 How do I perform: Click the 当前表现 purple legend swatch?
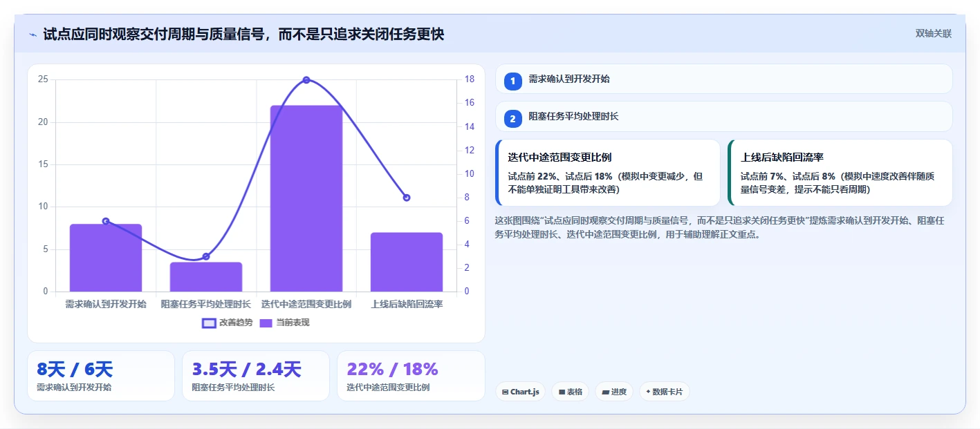[x=266, y=323]
